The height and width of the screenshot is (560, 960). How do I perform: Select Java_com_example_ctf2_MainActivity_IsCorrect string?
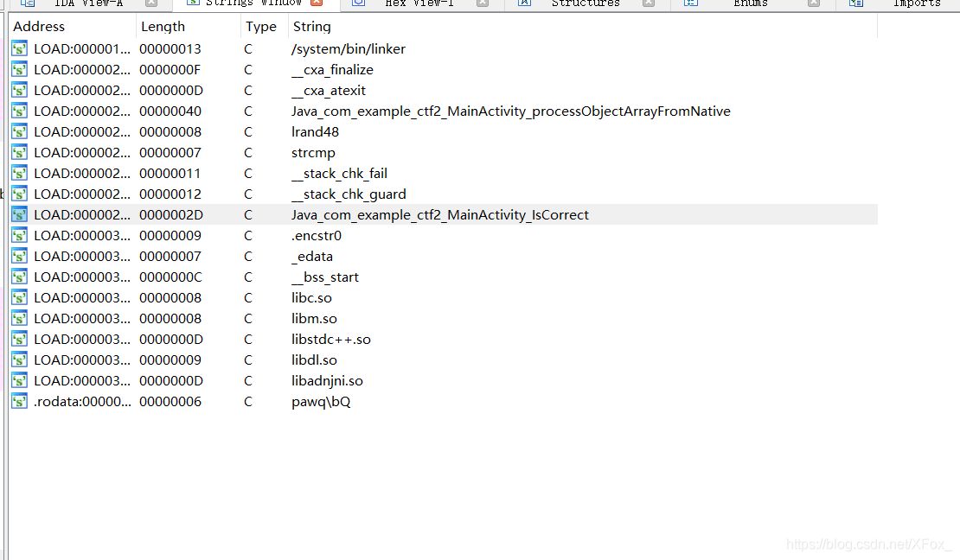tap(440, 215)
